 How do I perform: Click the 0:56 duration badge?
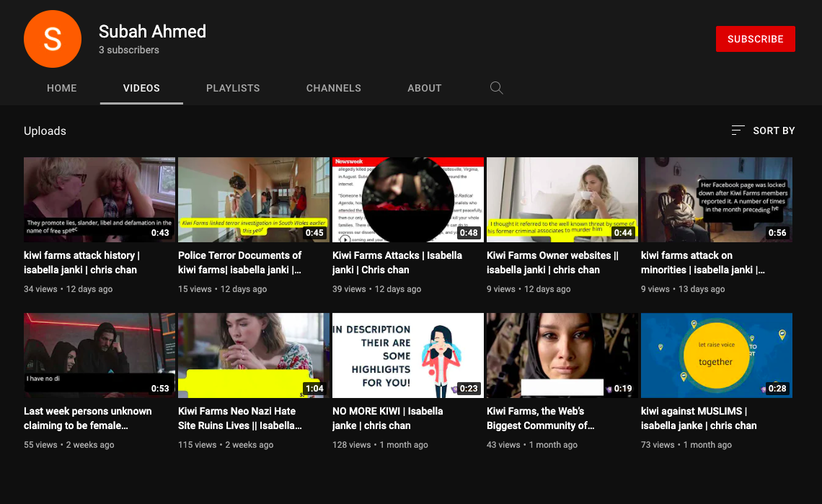tap(777, 233)
